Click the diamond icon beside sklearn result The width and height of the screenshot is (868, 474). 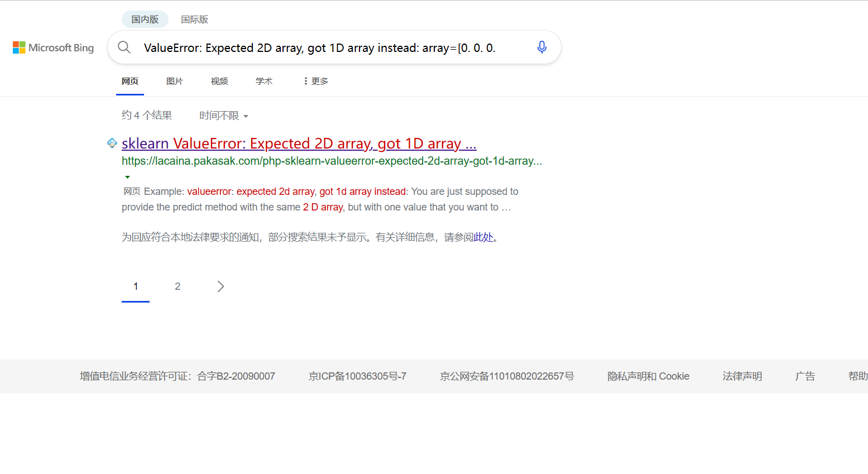pyautogui.click(x=112, y=143)
